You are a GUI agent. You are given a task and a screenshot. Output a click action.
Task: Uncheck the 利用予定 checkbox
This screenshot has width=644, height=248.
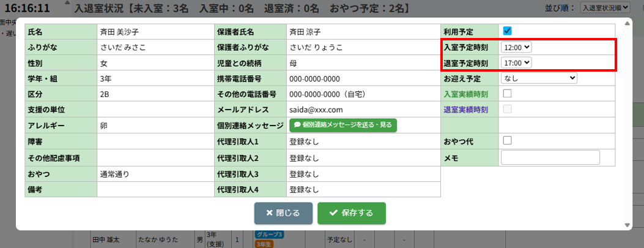point(507,31)
